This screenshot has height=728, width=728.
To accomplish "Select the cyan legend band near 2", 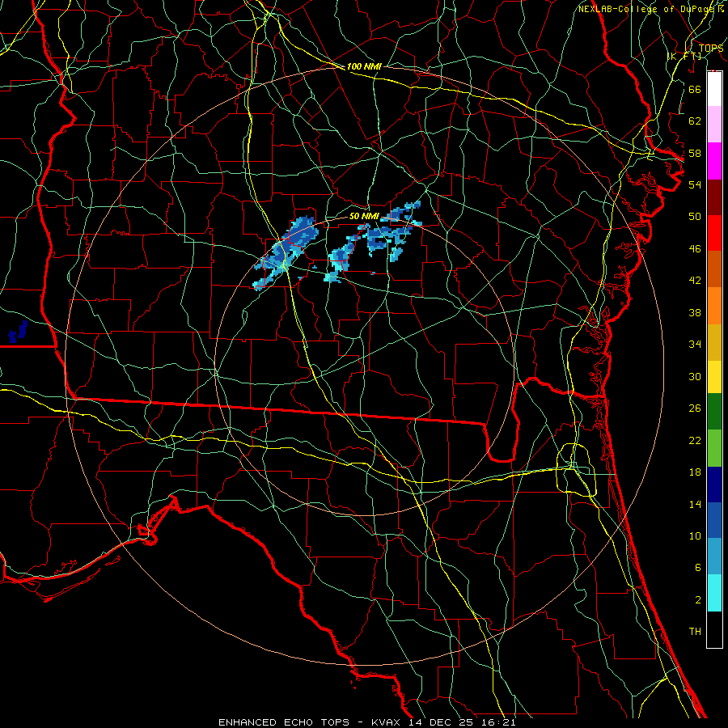I will coord(714,593).
